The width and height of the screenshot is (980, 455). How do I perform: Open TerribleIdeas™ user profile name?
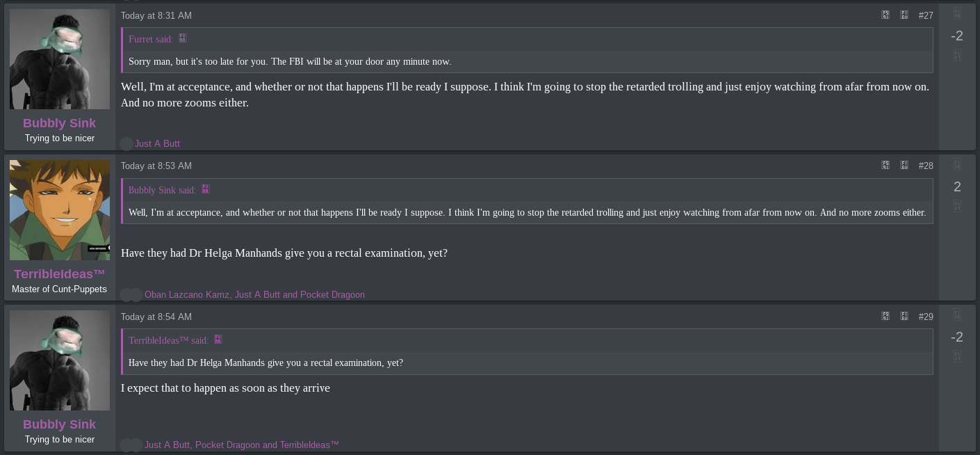click(60, 274)
